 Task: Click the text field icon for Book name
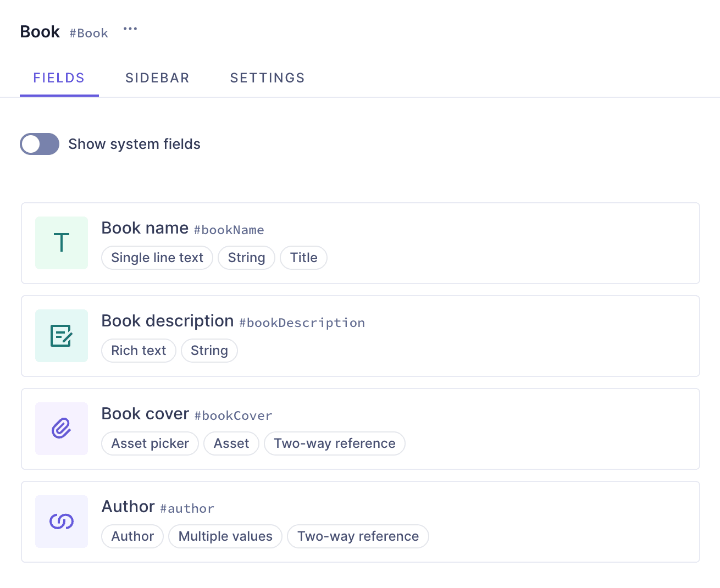pyautogui.click(x=62, y=243)
